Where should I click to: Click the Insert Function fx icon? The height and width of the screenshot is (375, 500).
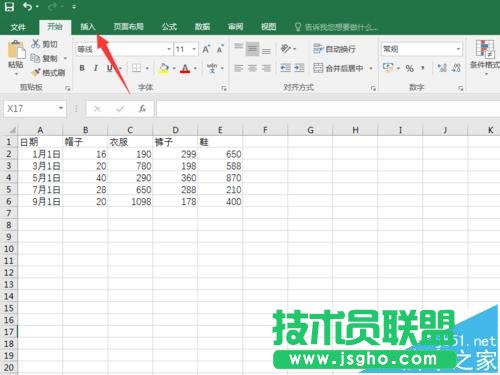[x=142, y=109]
